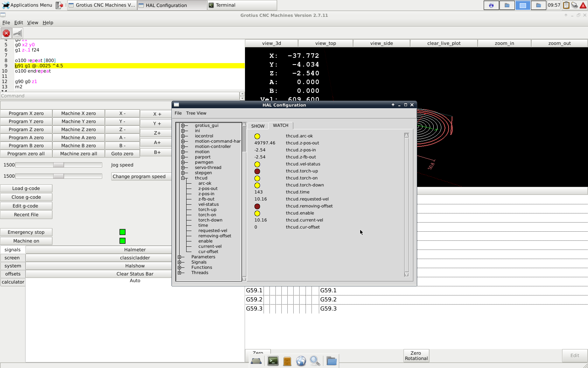The height and width of the screenshot is (368, 588).
Task: Expand the Threads tree node
Action: click(x=179, y=273)
